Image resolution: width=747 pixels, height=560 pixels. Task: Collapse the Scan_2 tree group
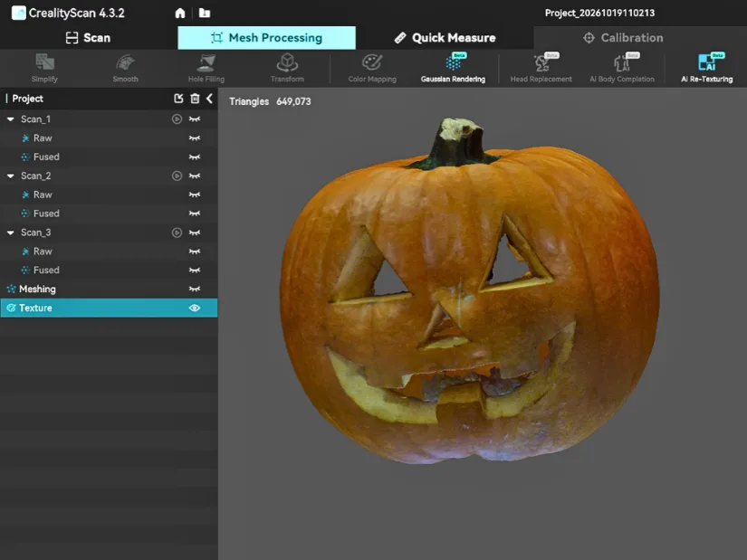pos(11,176)
